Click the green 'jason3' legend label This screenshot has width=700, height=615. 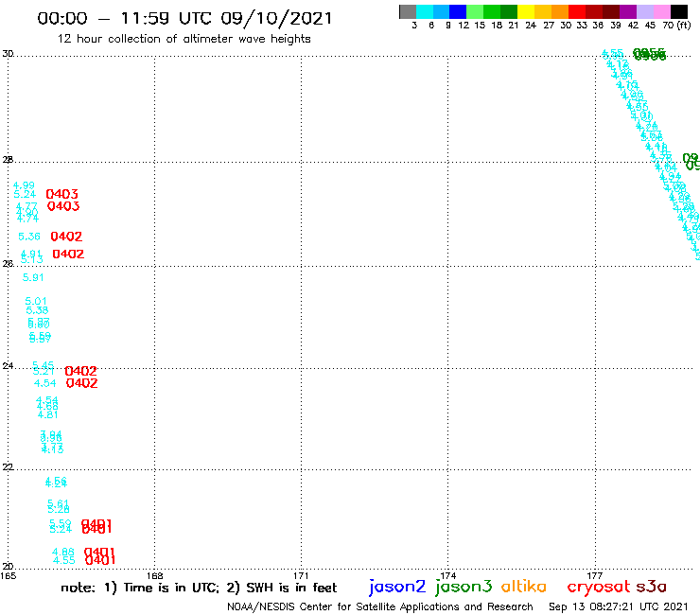point(464,587)
